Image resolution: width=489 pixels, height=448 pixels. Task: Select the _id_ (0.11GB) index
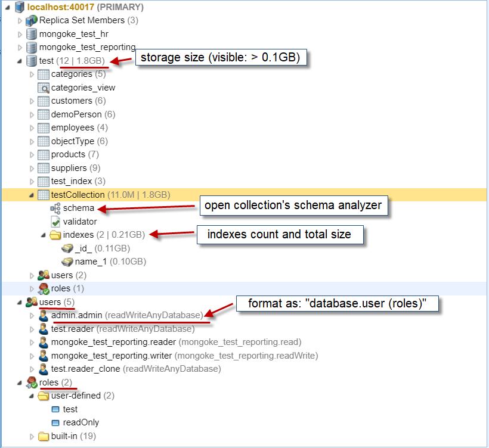click(x=103, y=248)
